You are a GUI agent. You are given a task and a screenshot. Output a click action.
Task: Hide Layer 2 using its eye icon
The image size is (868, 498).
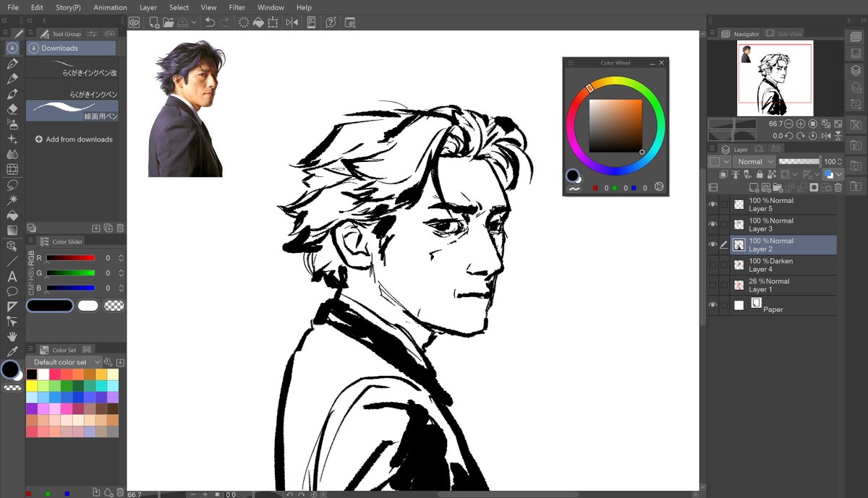coord(712,245)
